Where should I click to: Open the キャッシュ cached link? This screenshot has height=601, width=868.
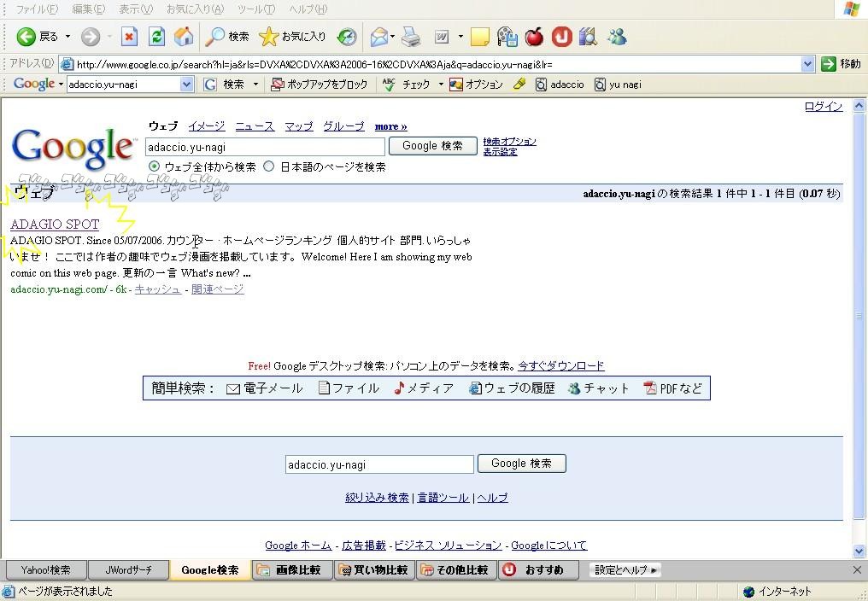point(158,289)
